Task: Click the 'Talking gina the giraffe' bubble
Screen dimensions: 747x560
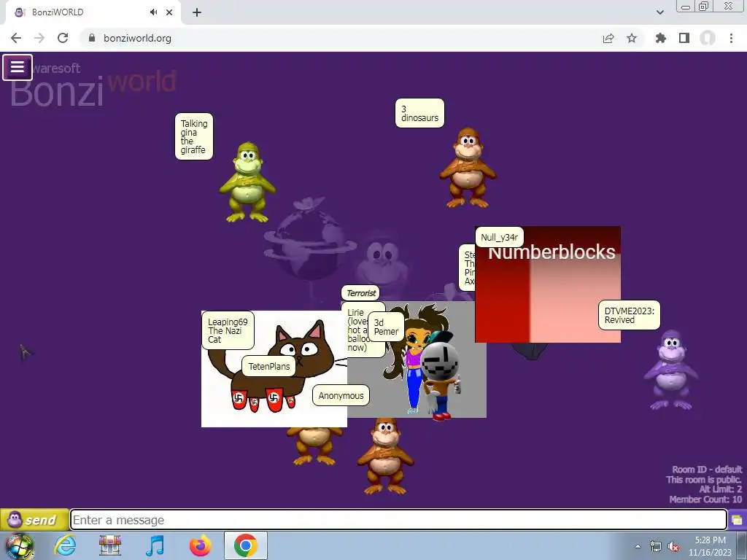Action: tap(194, 136)
